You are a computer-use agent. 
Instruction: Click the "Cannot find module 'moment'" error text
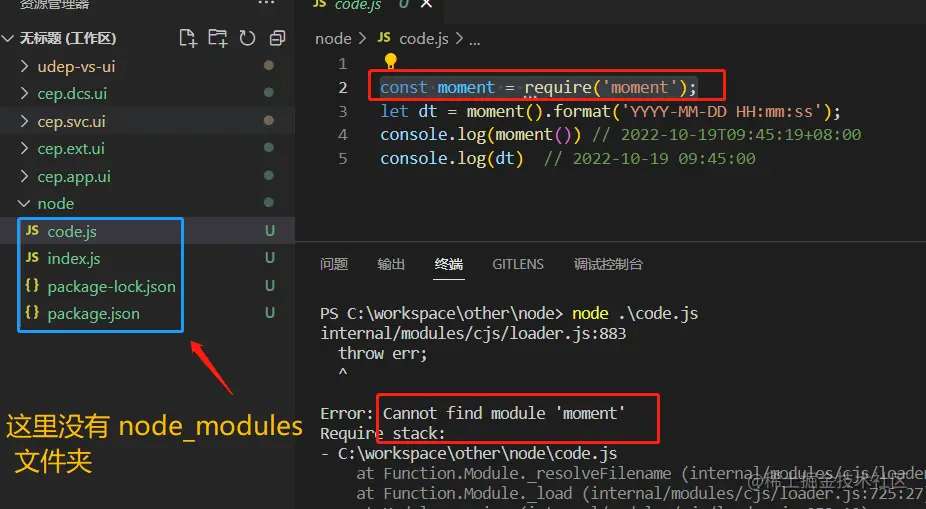point(504,413)
